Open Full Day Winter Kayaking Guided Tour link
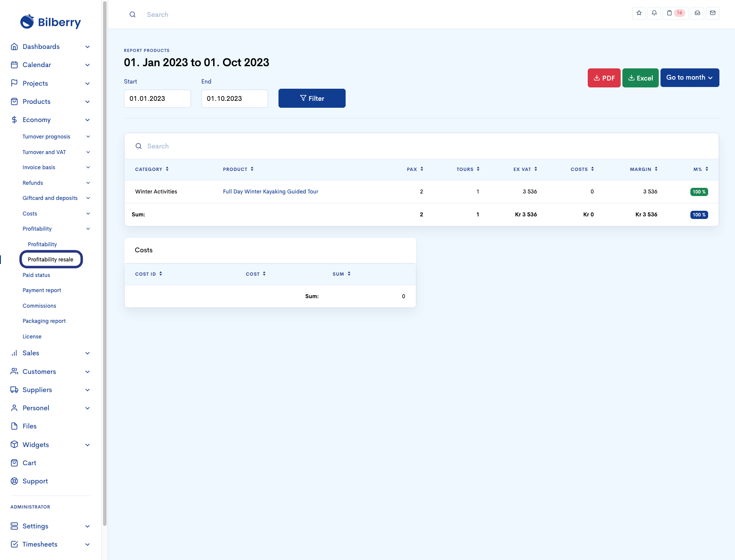This screenshot has height=560, width=735. [270, 192]
